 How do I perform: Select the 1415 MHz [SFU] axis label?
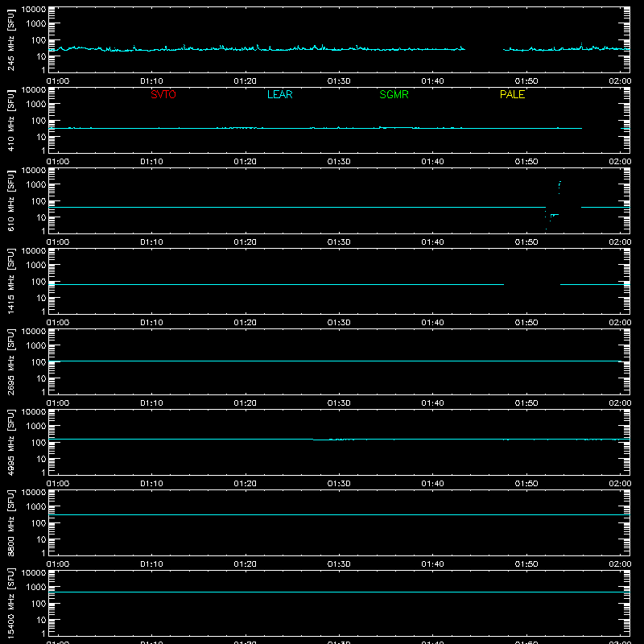click(10, 282)
